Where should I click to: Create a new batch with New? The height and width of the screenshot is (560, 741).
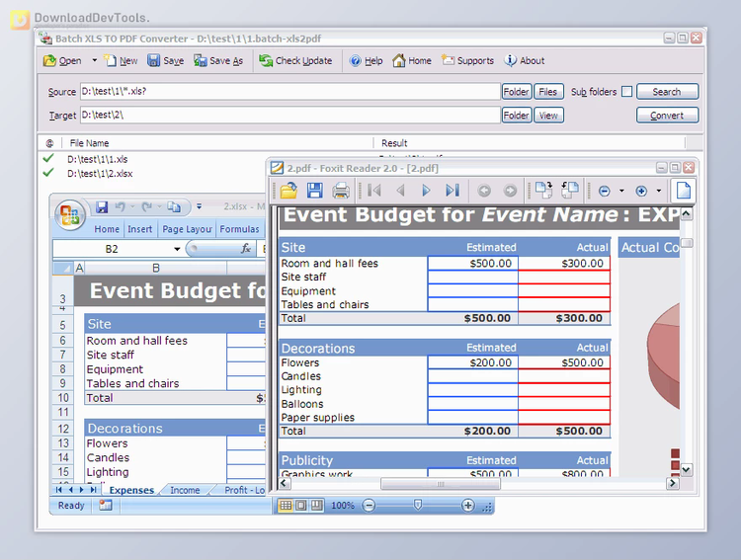click(121, 60)
